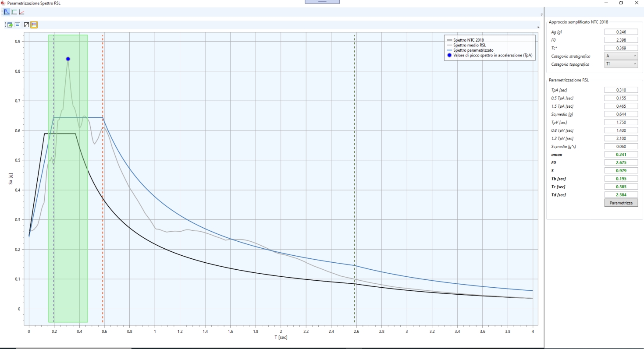Click the 0.8 TpV [sec] value field
644x349 pixels.
[x=621, y=130]
